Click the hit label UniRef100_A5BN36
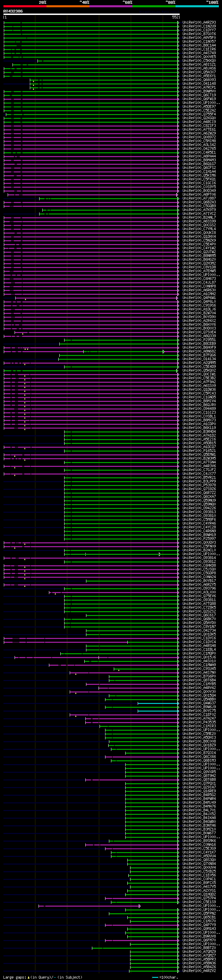 pyautogui.click(x=199, y=963)
